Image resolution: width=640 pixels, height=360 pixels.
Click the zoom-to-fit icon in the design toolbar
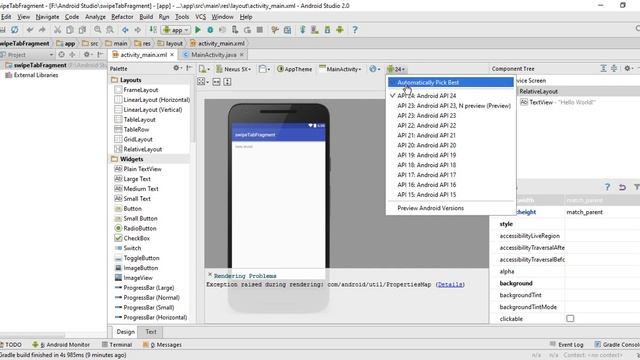tap(201, 82)
